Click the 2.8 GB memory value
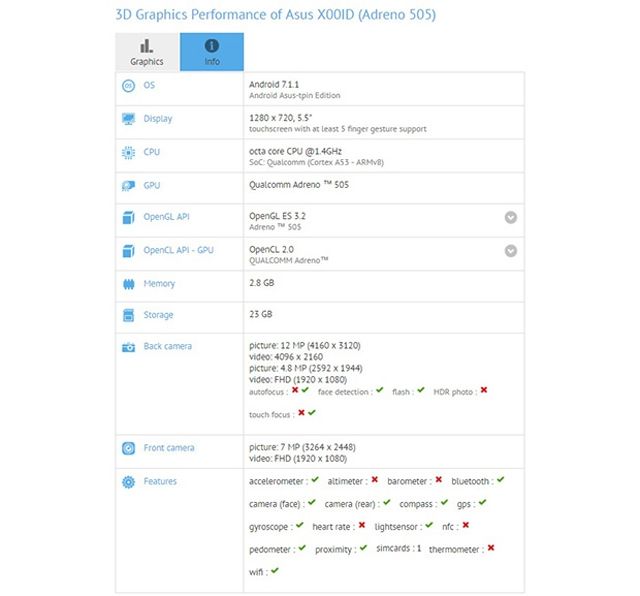This screenshot has width=640, height=596. point(262,283)
